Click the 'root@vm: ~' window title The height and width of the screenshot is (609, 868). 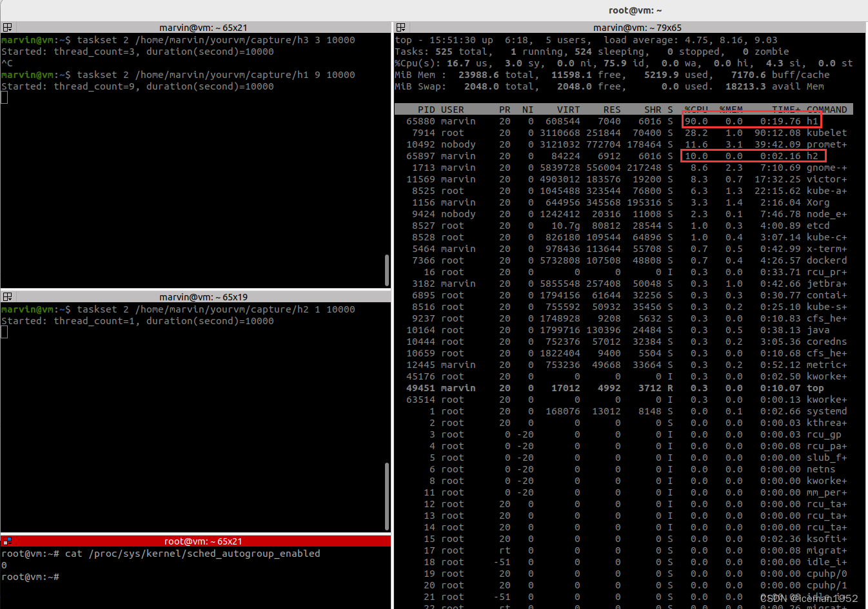point(635,10)
